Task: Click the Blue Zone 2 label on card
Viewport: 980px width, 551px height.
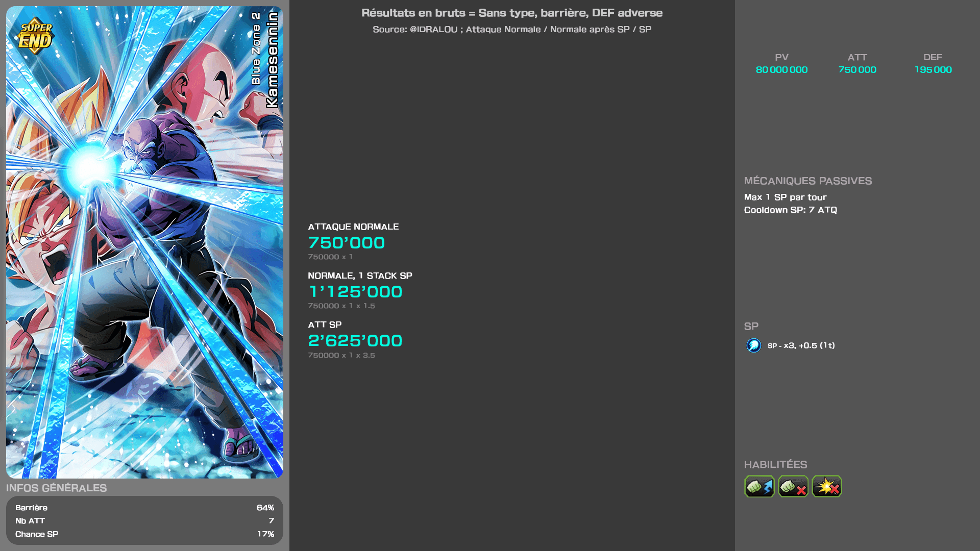Action: (256, 48)
